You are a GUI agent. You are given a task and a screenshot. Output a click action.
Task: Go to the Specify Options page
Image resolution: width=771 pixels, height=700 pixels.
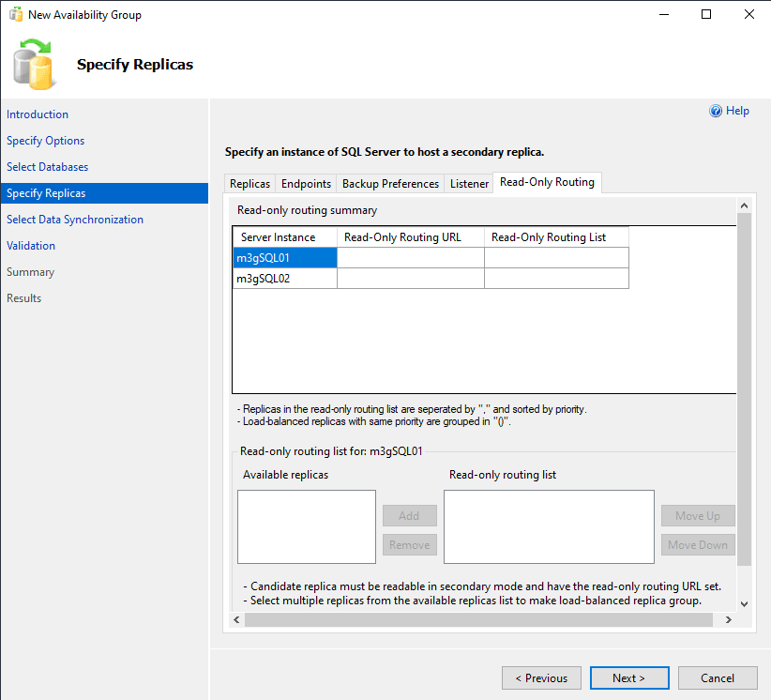pyautogui.click(x=45, y=141)
